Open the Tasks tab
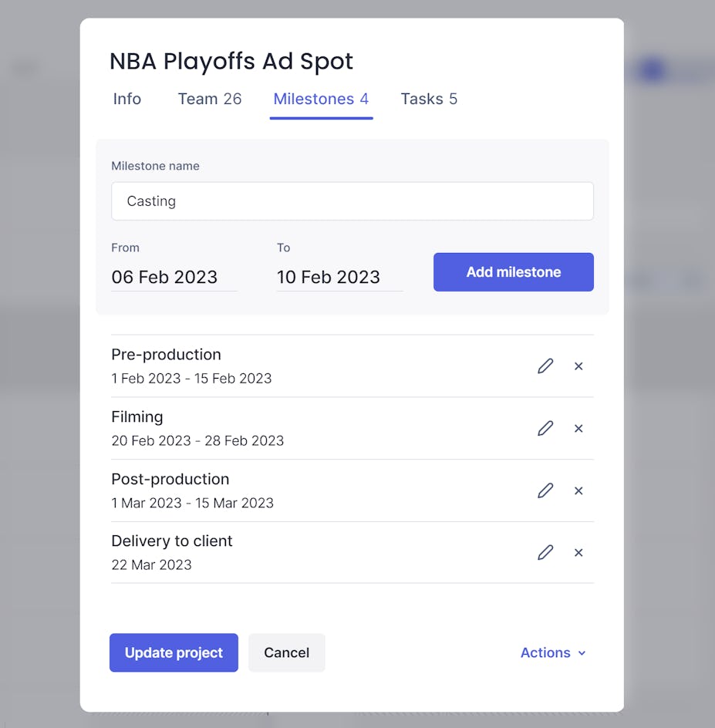Image resolution: width=715 pixels, height=728 pixels. (x=429, y=99)
